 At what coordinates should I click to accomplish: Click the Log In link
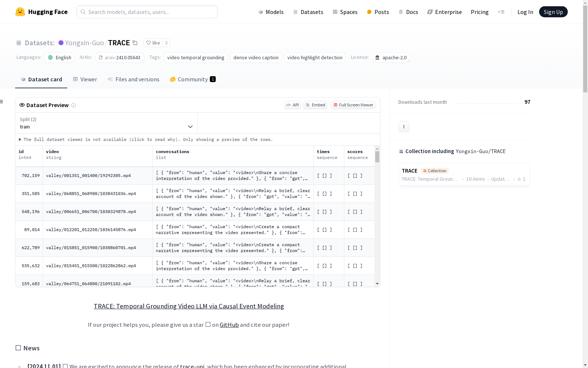point(525,12)
